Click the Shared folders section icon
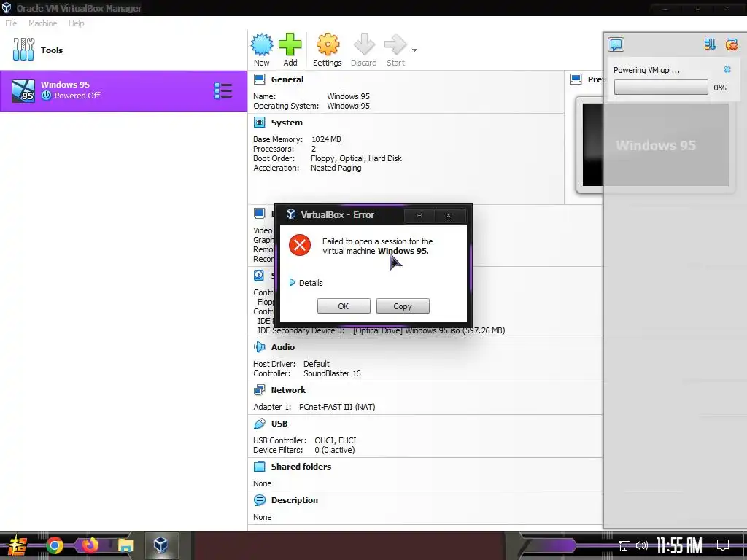Screen dimensions: 747x560 click(x=259, y=467)
